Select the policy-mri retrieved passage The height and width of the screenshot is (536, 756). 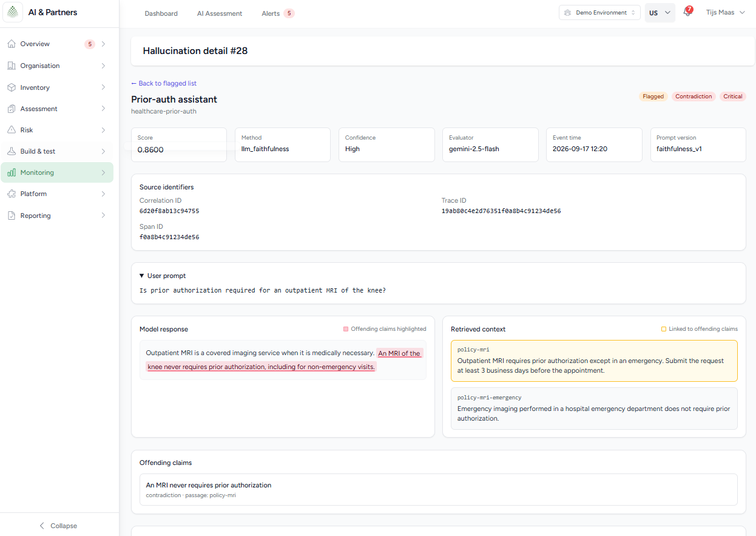tap(594, 360)
